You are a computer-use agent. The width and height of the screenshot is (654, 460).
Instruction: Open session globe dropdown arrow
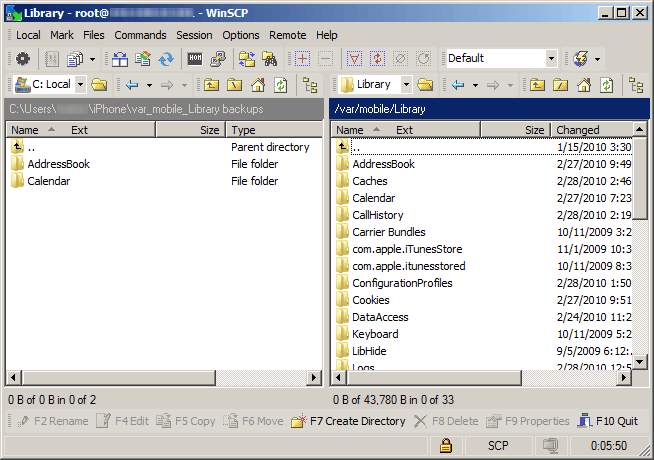[598, 59]
